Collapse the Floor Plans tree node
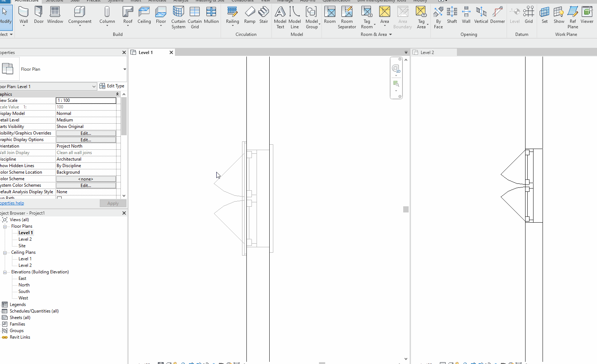Image resolution: width=597 pixels, height=364 pixels. click(5, 226)
